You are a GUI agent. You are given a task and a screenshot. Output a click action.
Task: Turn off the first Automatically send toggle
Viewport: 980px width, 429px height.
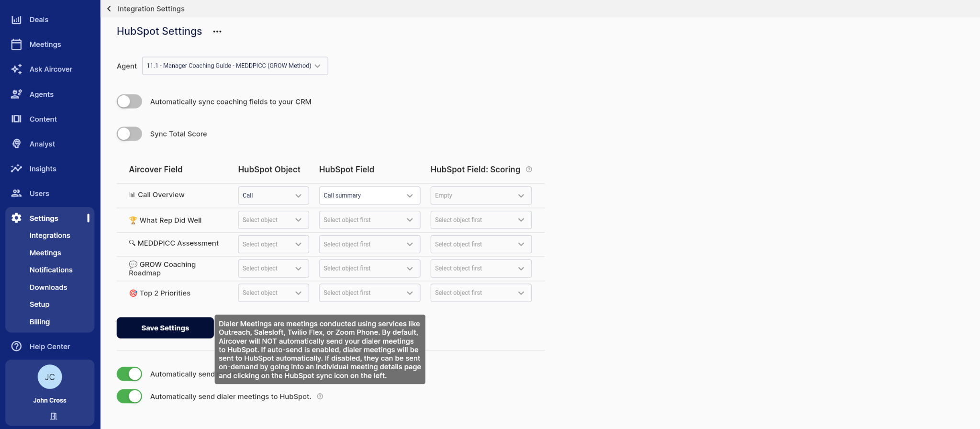pos(129,374)
